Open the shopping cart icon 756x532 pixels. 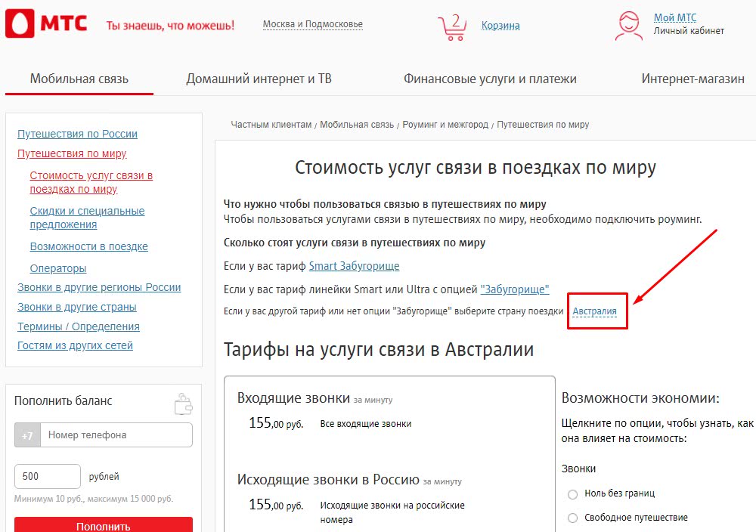tap(451, 26)
